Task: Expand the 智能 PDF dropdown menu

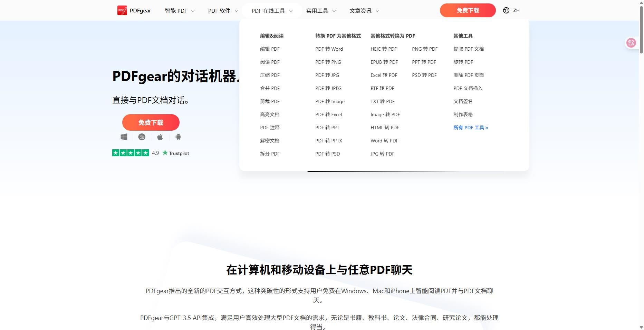Action: (x=179, y=11)
